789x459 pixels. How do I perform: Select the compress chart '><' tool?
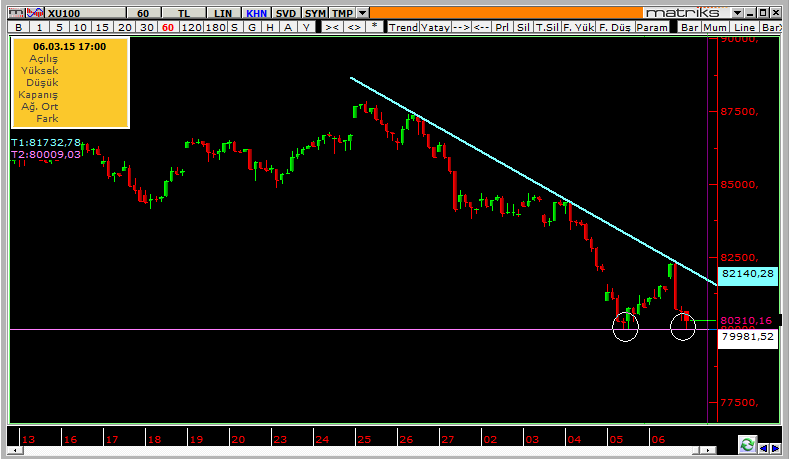(x=332, y=27)
